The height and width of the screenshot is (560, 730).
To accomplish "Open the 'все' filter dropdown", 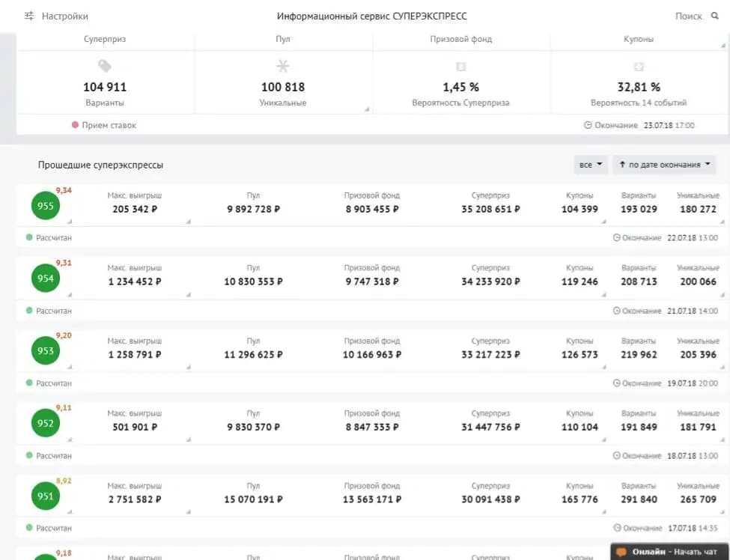I will 591,165.
